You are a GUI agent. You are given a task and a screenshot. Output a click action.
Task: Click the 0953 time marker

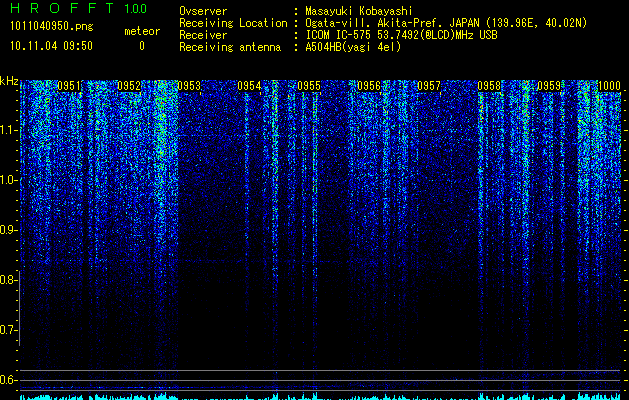click(189, 86)
